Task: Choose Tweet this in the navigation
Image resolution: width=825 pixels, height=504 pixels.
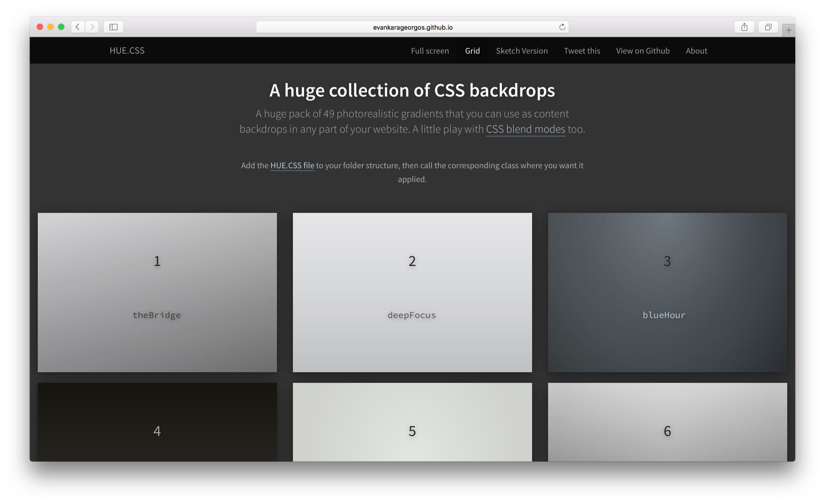Action: (582, 51)
